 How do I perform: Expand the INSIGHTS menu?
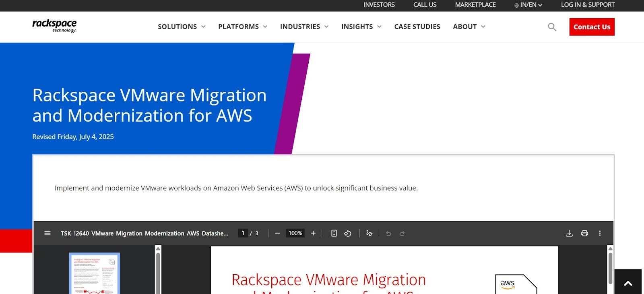[361, 27]
